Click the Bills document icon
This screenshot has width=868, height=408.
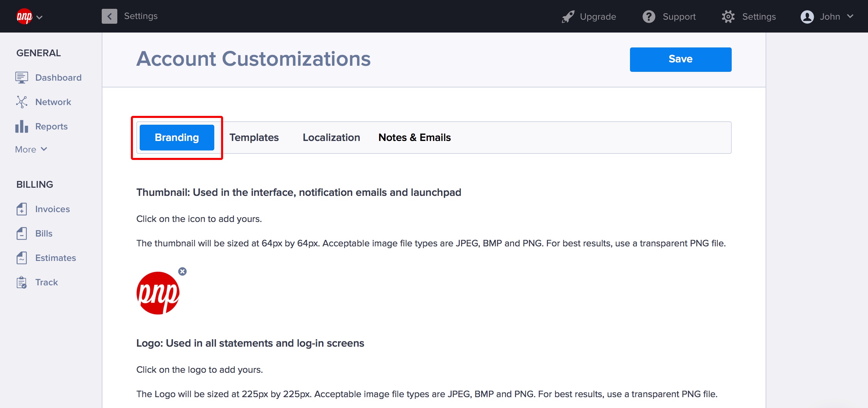tap(21, 233)
